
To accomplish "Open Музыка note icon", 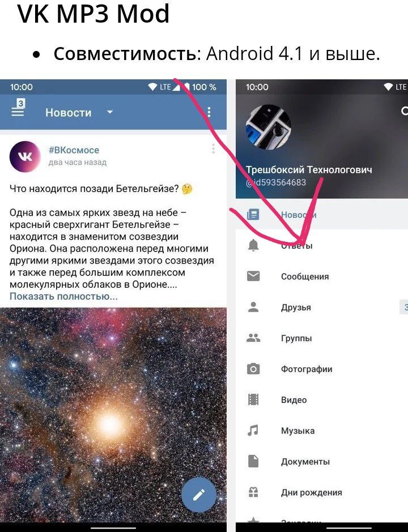I will (253, 430).
